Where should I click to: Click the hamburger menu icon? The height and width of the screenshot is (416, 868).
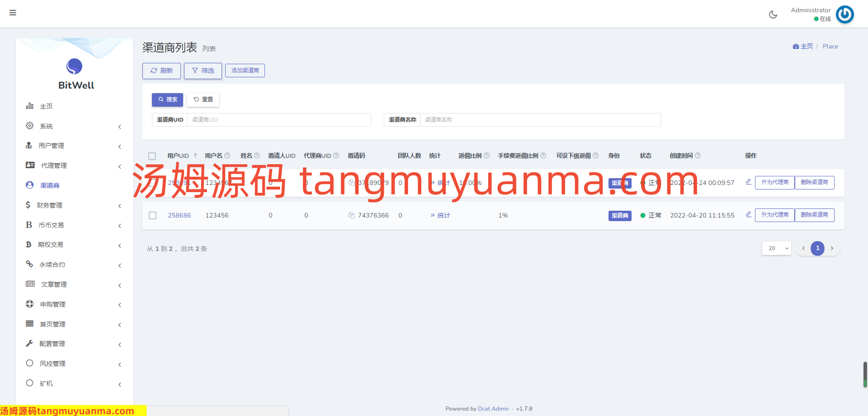click(13, 13)
